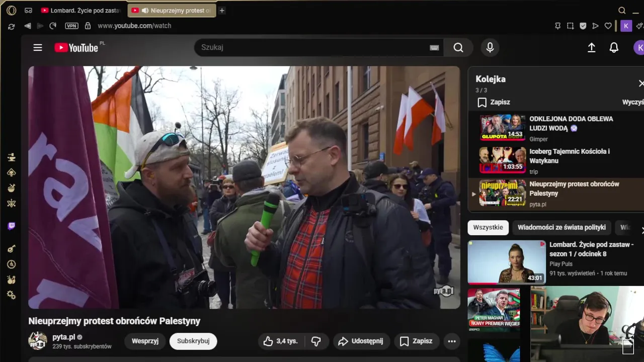644x362 pixels.
Task: Like the video (3,4 tys.)
Action: pyautogui.click(x=281, y=341)
